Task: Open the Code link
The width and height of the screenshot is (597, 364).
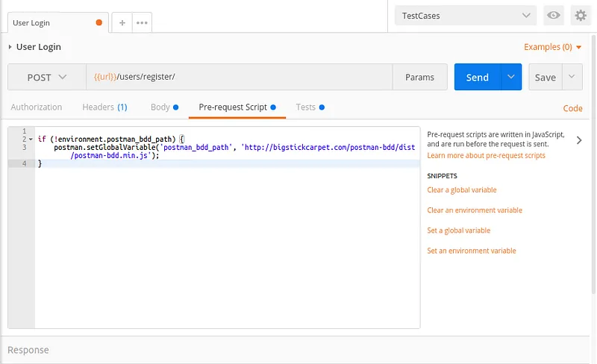Action: tap(572, 108)
